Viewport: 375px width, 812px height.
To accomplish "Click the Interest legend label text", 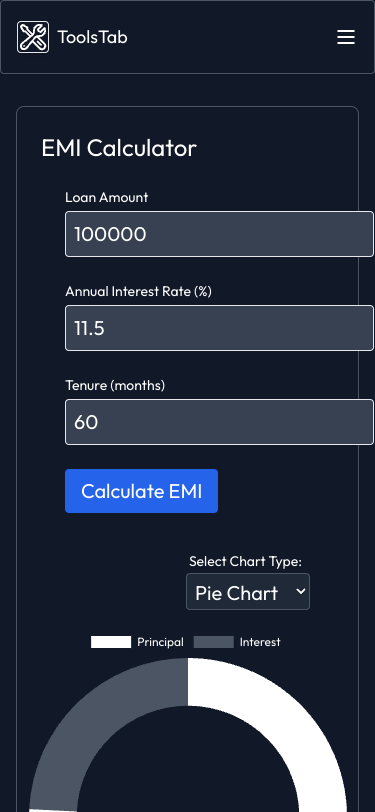I will point(260,642).
